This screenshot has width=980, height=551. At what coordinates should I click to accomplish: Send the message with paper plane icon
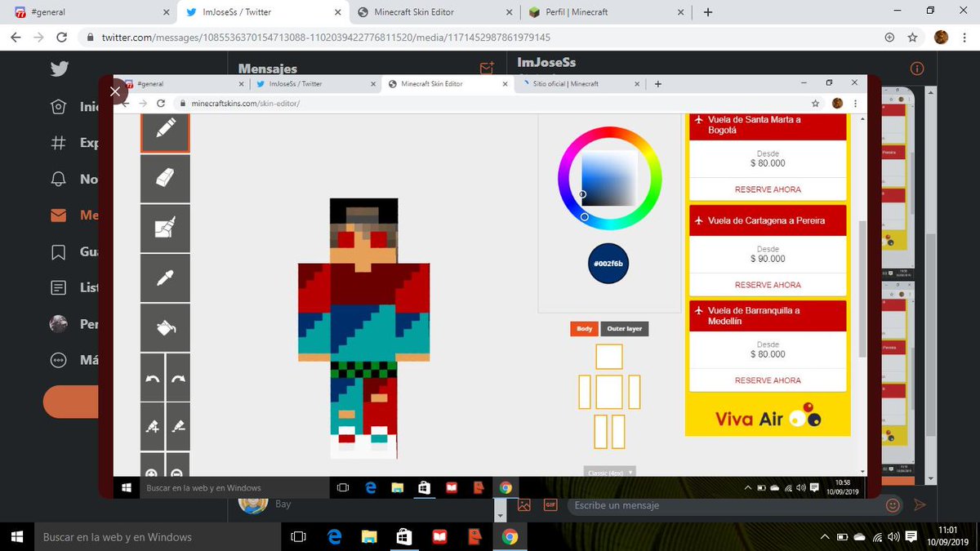pyautogui.click(x=920, y=505)
